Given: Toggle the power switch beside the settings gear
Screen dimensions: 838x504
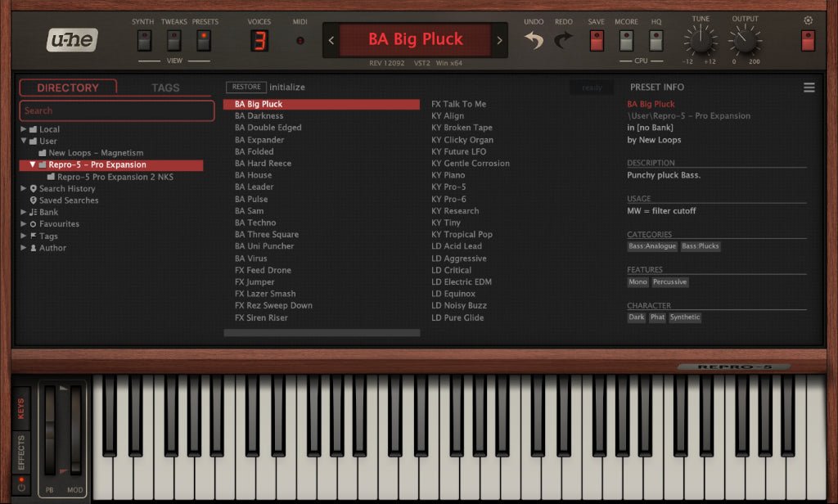Looking at the screenshot, I should click(806, 39).
